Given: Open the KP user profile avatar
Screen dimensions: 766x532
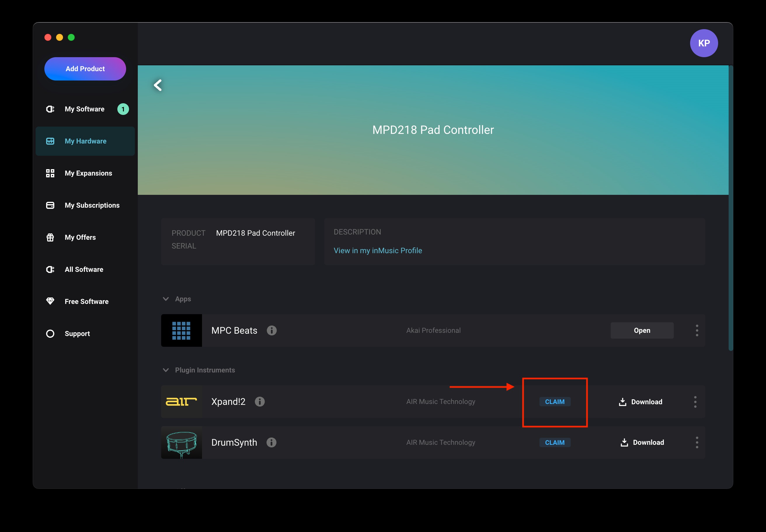Looking at the screenshot, I should 704,43.
